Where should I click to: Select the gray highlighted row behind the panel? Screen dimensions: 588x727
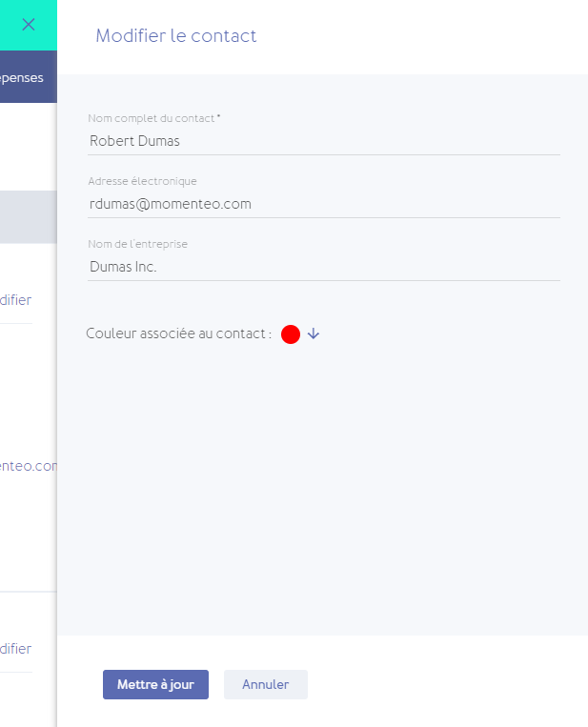28,216
